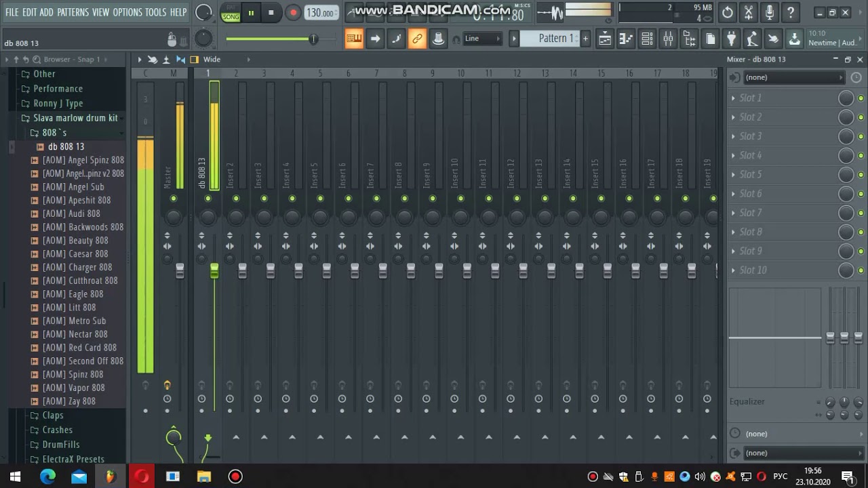The height and width of the screenshot is (488, 868).
Task: Click the mixer pin/stamp toolbar icon
Action: (x=166, y=60)
